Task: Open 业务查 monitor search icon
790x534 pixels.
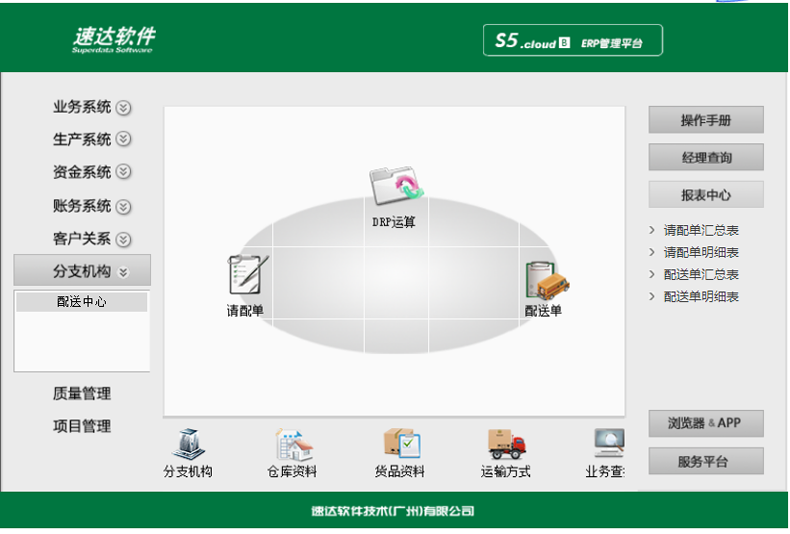Action: click(x=609, y=443)
